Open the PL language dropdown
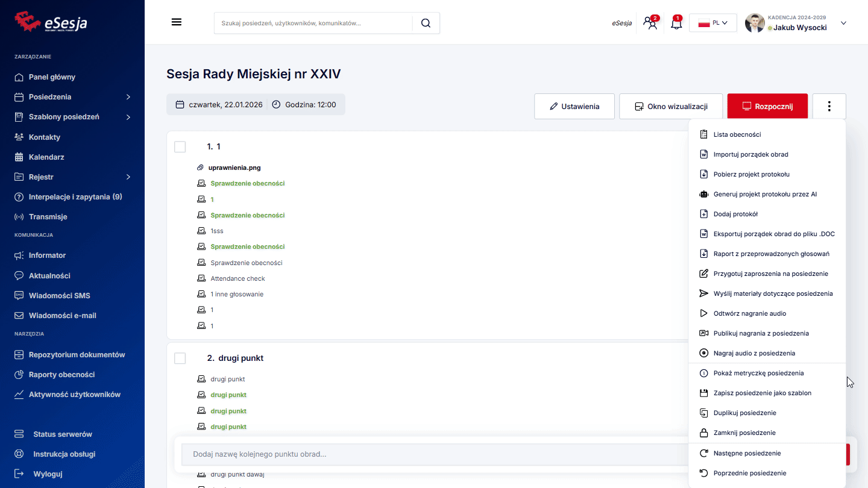 point(712,23)
